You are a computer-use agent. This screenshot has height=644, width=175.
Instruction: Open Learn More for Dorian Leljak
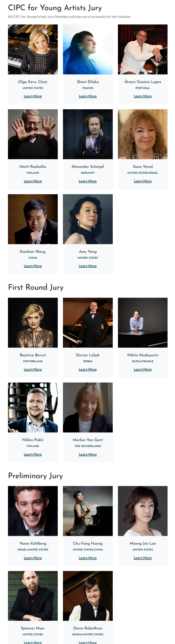click(88, 370)
